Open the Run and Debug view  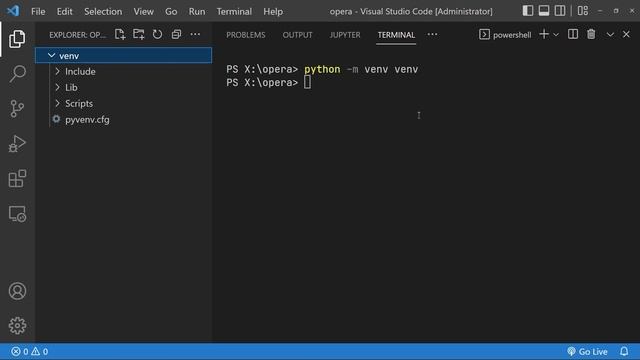click(x=17, y=144)
